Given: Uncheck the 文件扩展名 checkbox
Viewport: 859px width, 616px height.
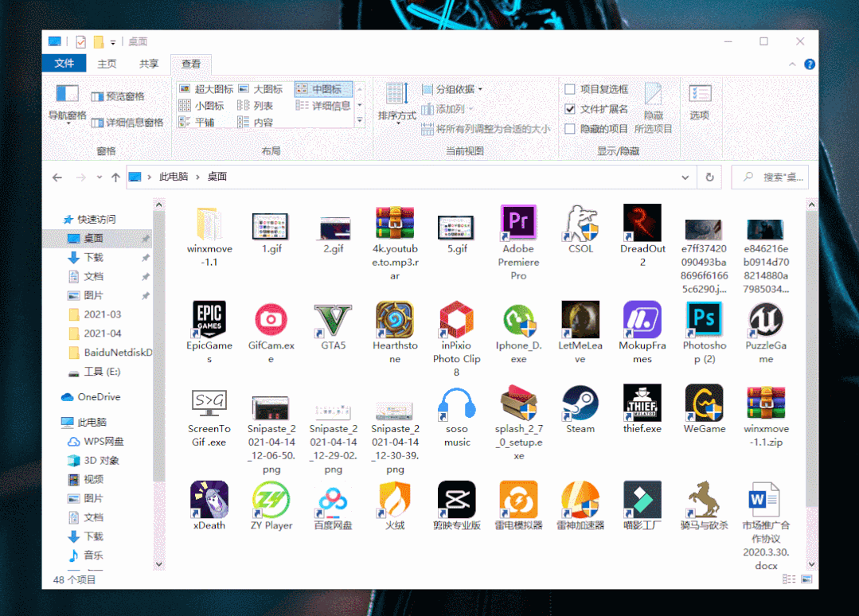Looking at the screenshot, I should coord(570,109).
